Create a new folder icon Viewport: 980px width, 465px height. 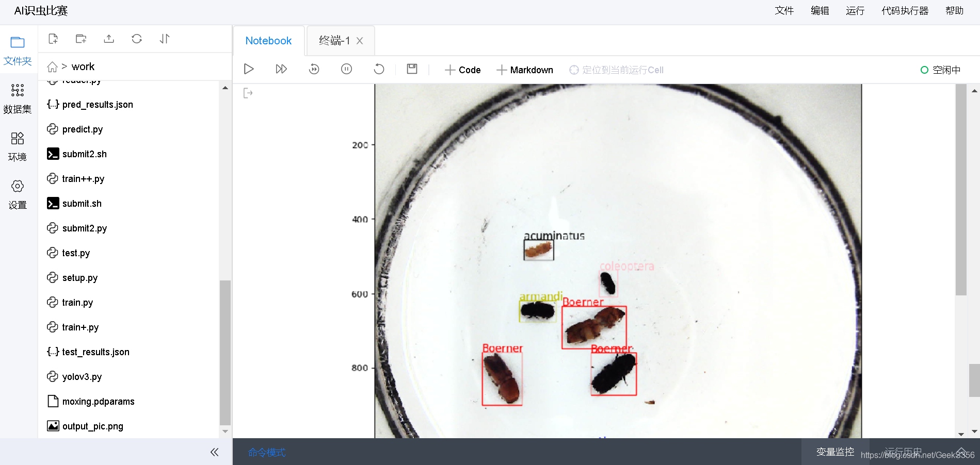tap(81, 39)
